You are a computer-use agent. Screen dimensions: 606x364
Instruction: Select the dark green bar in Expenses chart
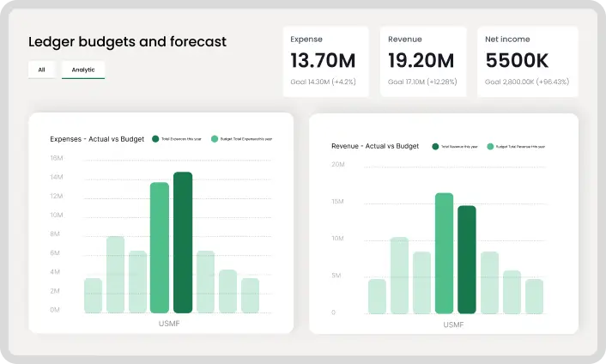[x=182, y=243]
